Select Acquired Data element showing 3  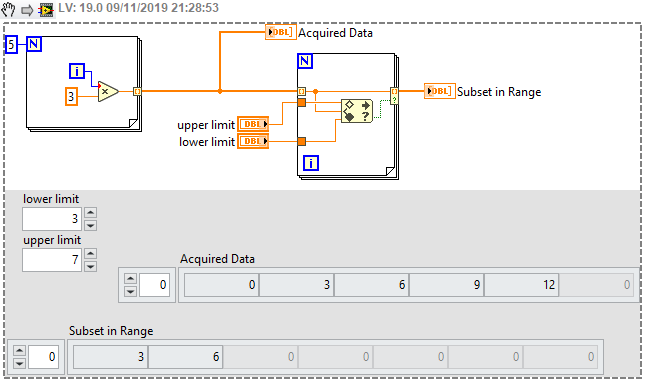(297, 285)
